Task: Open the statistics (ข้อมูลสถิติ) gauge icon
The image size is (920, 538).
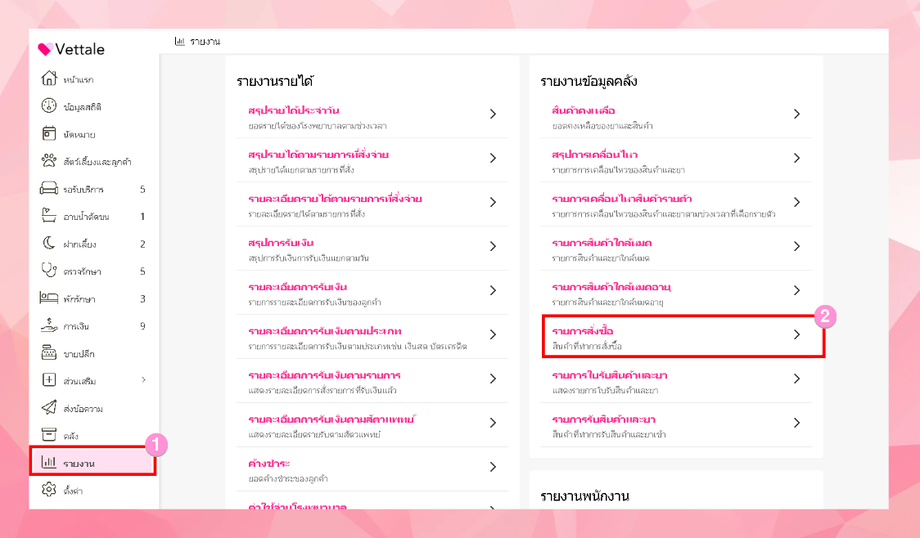Action: pos(49,106)
